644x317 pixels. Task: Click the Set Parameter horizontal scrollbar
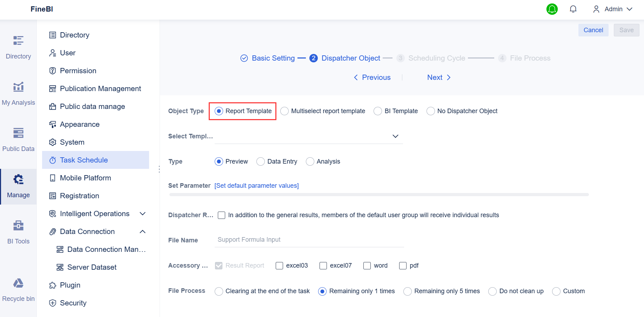[378, 195]
